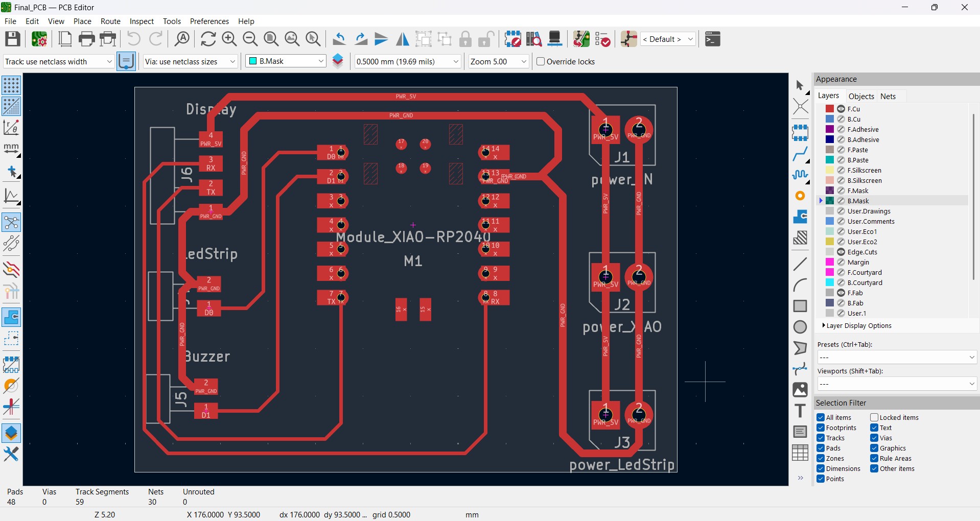Select the arrow selection tool
Image resolution: width=980 pixels, height=521 pixels.
point(800,85)
